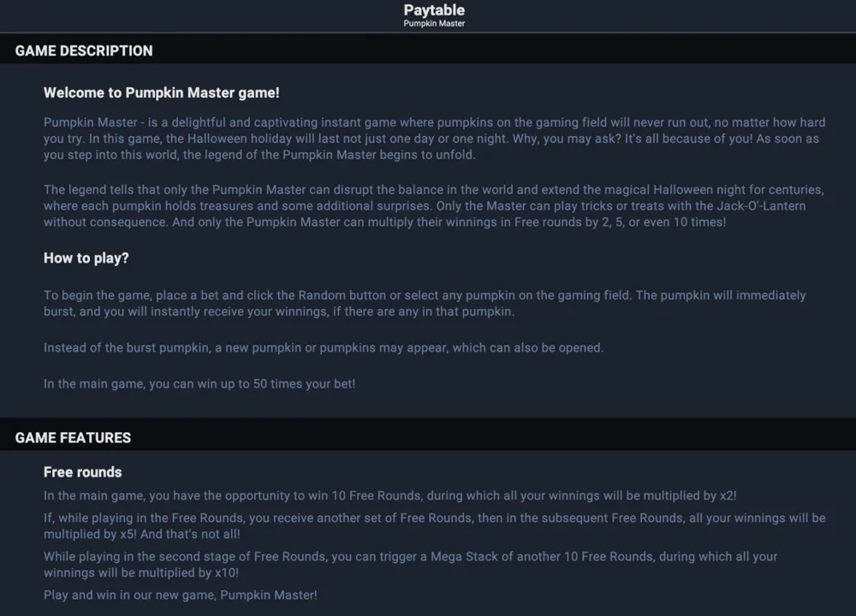Click line about winning 50 times your bet
This screenshot has height=616, width=856.
(199, 383)
